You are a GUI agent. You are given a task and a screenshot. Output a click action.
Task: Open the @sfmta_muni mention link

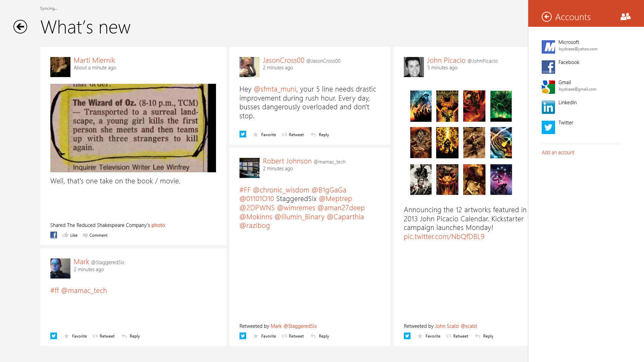[x=275, y=89]
